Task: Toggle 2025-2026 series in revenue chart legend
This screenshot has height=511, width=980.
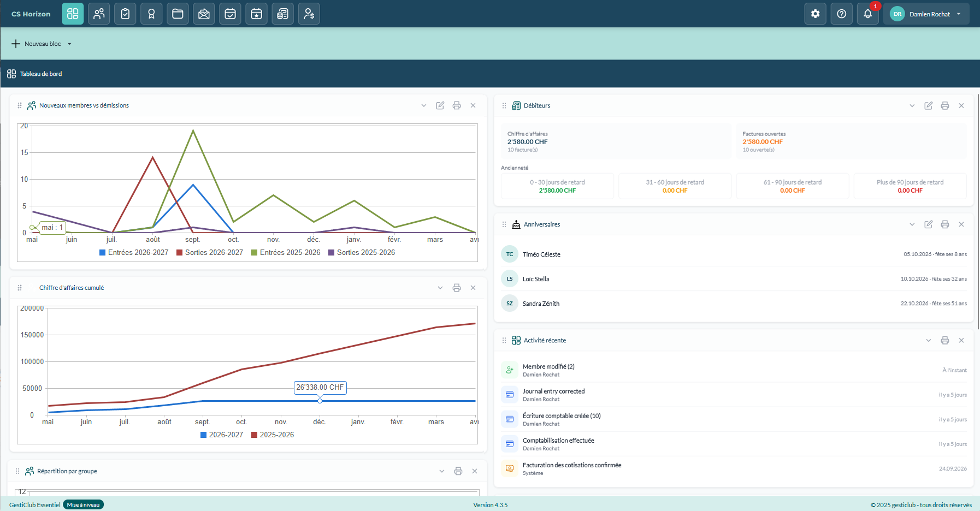Action: pos(273,435)
